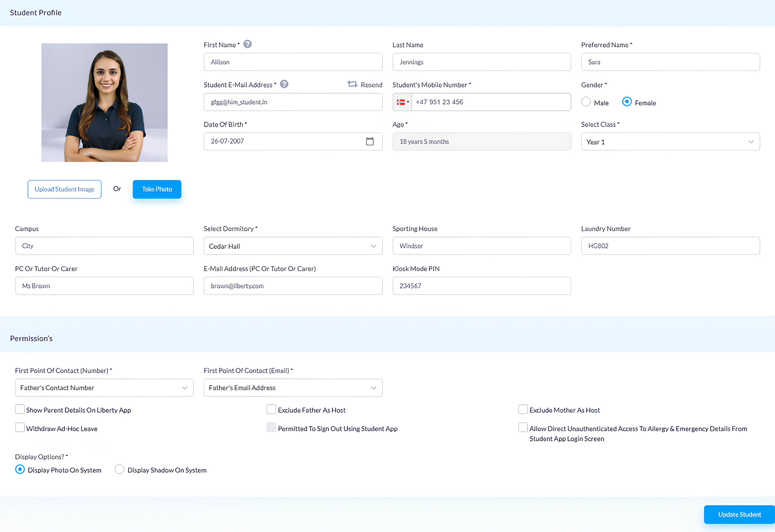Select the Female gender option
Viewport: 775px width, 532px height.
pos(627,102)
